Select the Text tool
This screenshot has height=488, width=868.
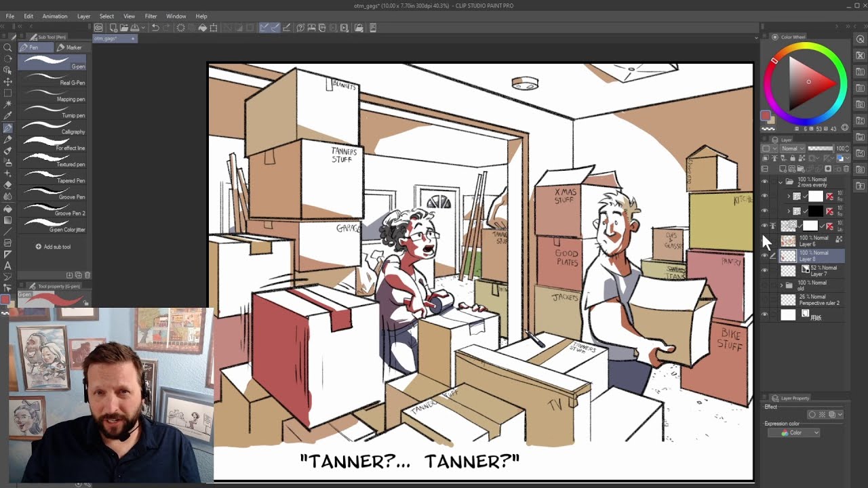pyautogui.click(x=7, y=266)
